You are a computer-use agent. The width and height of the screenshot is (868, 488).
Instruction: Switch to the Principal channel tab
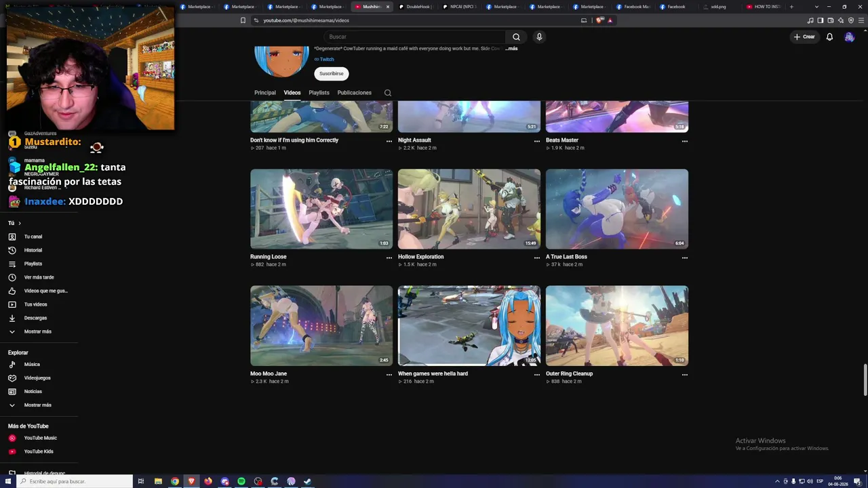pyautogui.click(x=265, y=93)
